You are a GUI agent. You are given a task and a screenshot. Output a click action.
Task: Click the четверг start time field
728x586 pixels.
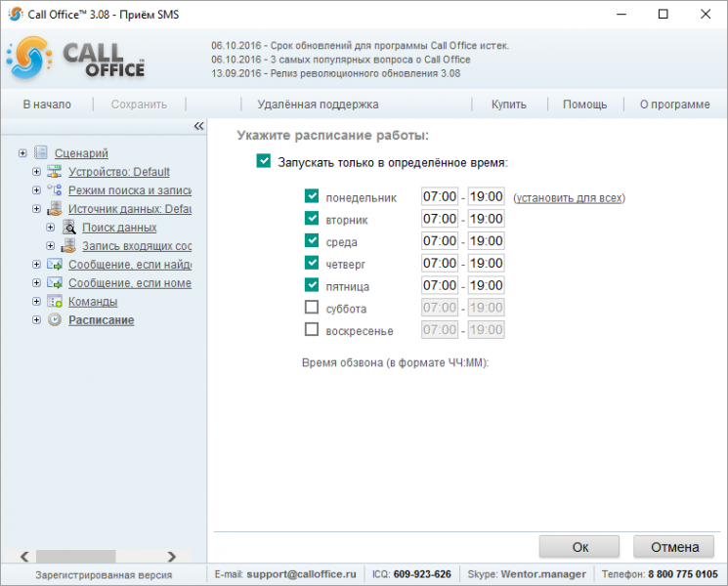[440, 264]
